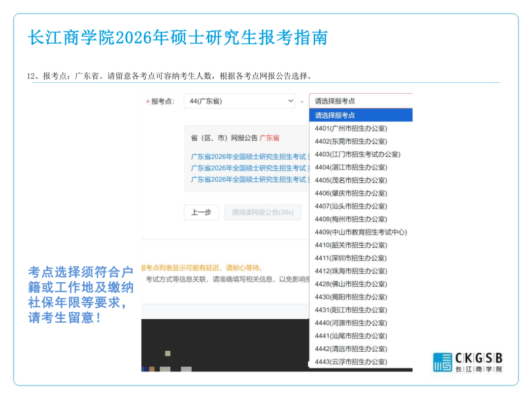This screenshot has height=399, width=532.
Task: Select highlighted 请选择报考点 placeholder option
Action: click(x=361, y=115)
